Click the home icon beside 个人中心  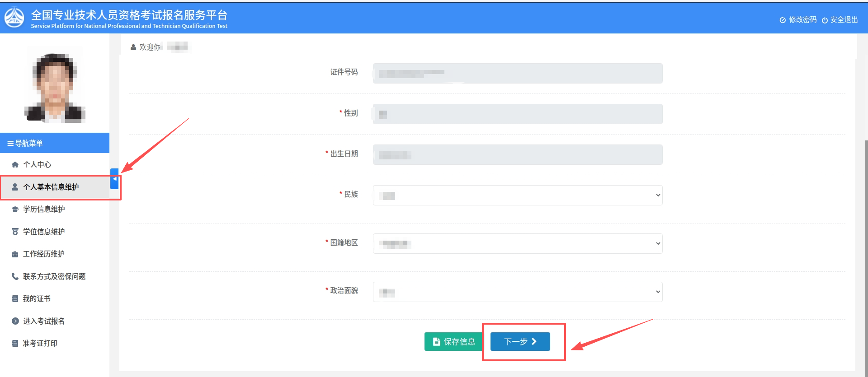[x=15, y=165]
